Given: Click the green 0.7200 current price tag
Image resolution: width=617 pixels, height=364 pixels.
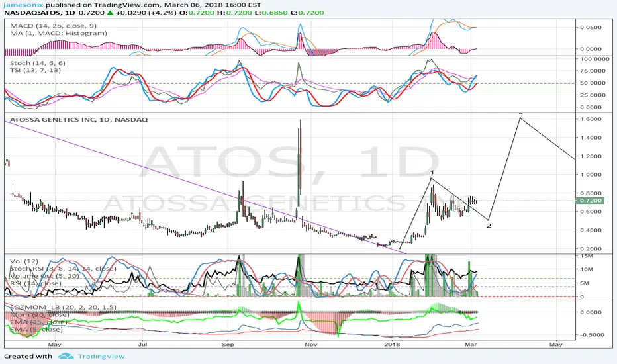Looking at the screenshot, I should [589, 201].
